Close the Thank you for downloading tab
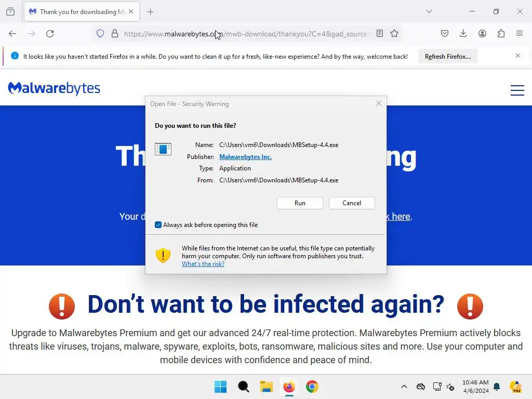Image resolution: width=532 pixels, height=399 pixels. point(131,11)
